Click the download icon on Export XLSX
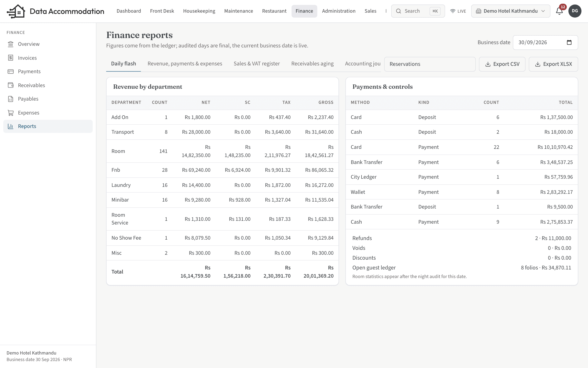Image resolution: width=588 pixels, height=368 pixels. 538,64
